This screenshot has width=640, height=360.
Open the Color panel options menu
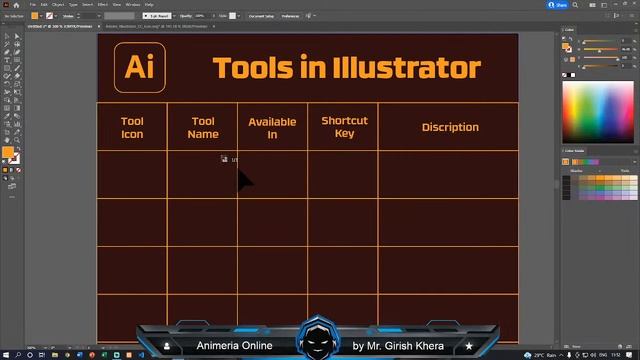point(636,30)
